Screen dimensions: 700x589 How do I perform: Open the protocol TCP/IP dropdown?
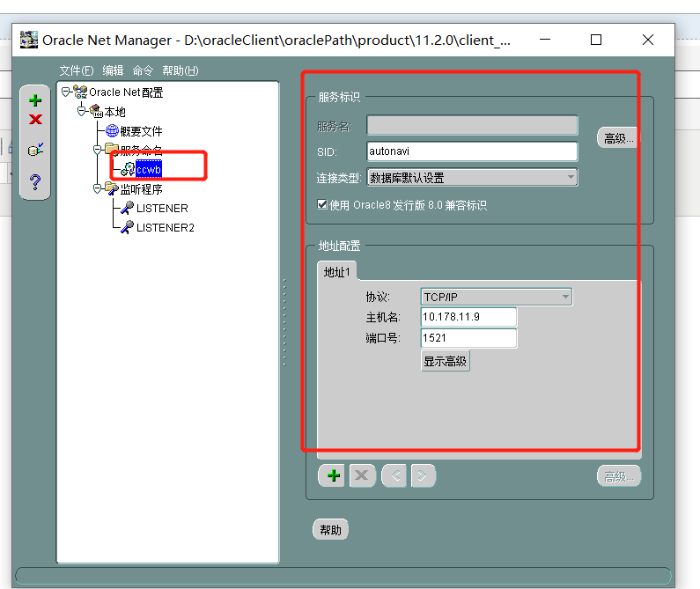tap(496, 297)
